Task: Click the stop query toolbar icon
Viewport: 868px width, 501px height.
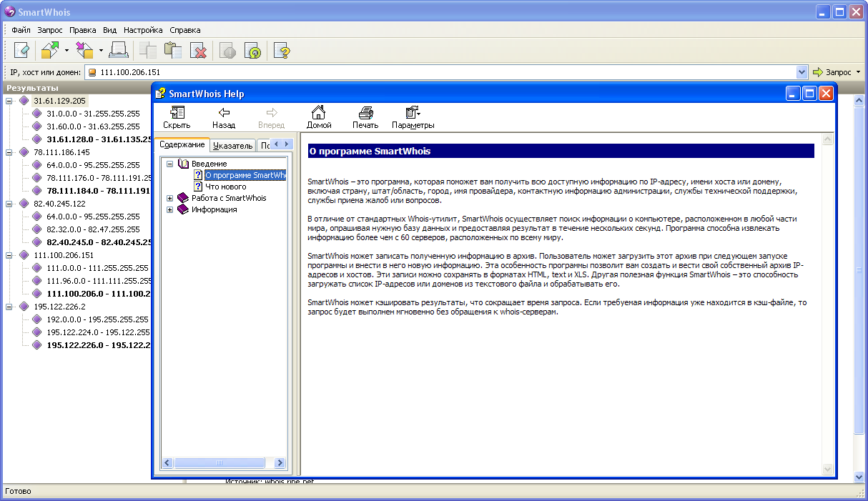Action: pos(227,50)
